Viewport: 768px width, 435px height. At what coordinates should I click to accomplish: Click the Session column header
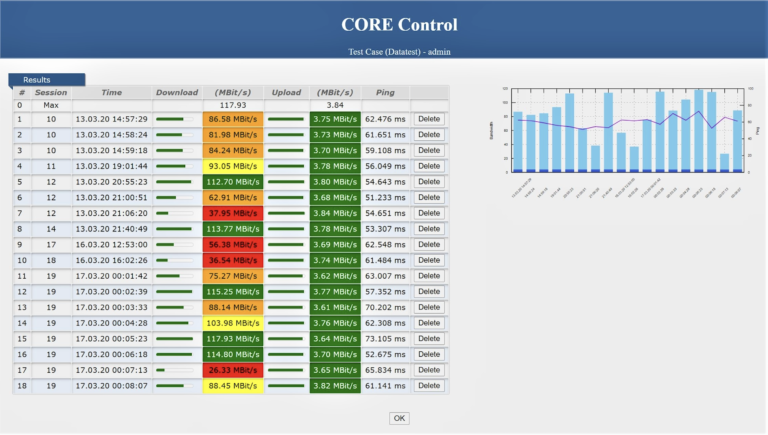51,93
